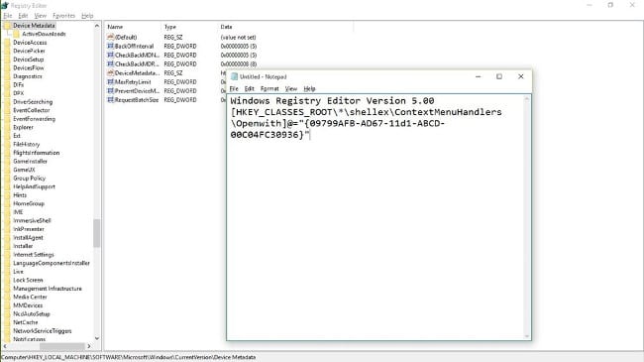644x362 pixels.
Task: Open the Notepad Help menu
Action: tap(309, 88)
